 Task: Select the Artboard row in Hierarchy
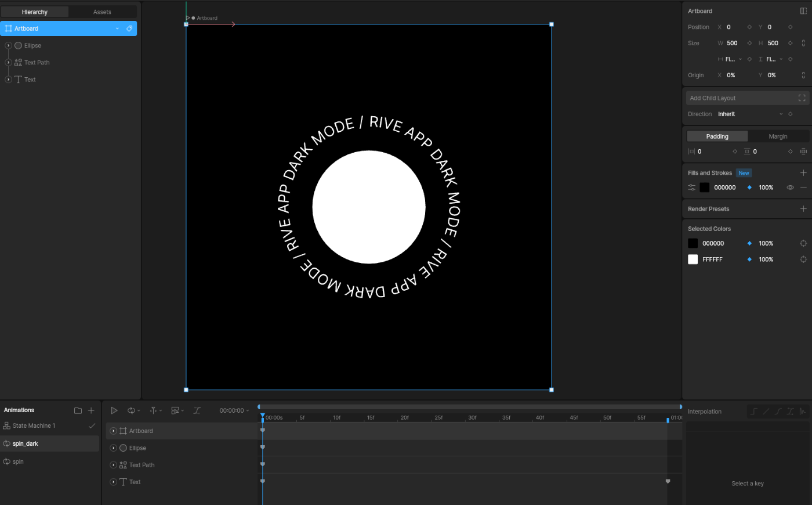tap(68, 28)
